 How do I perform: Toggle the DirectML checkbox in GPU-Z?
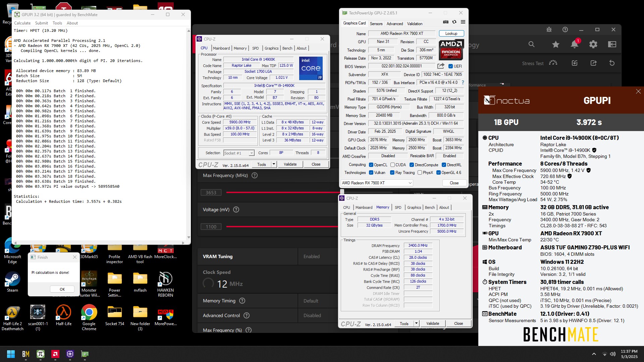(x=444, y=165)
